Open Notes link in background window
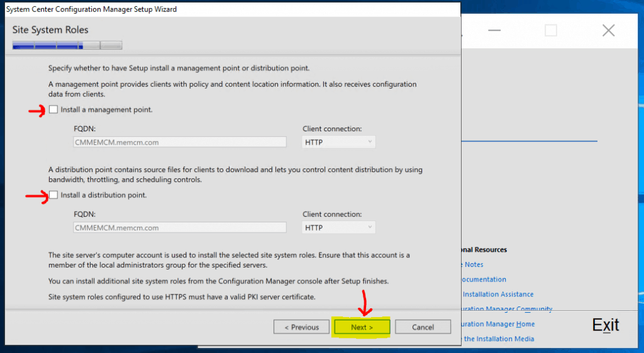The image size is (644, 353). [474, 264]
